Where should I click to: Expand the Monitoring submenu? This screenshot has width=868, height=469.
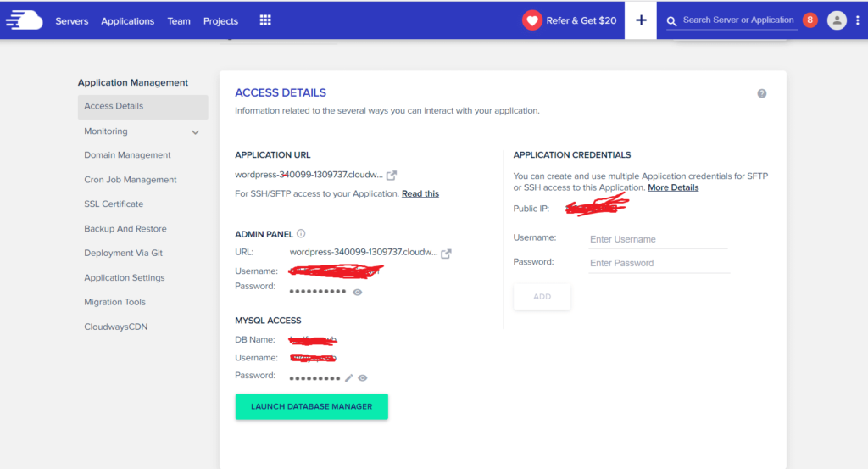click(x=195, y=132)
